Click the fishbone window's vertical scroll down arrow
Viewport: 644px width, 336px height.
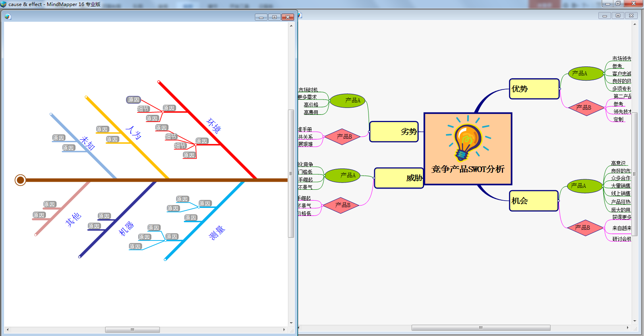(x=291, y=323)
